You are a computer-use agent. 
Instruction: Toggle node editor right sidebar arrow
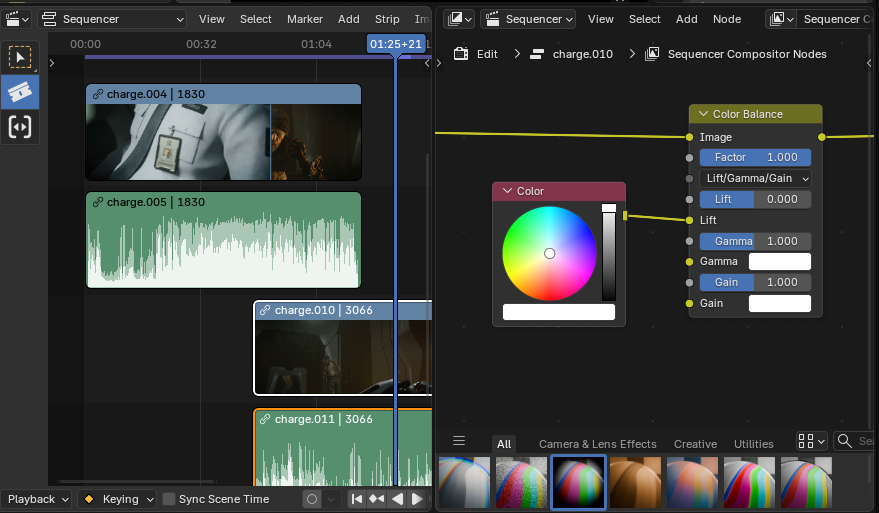pyautogui.click(x=871, y=63)
